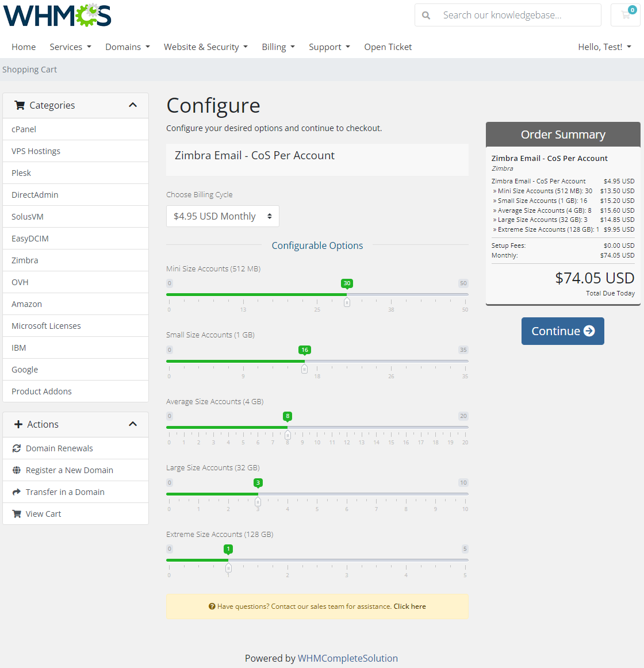Click the Configurable Options heading

click(317, 245)
